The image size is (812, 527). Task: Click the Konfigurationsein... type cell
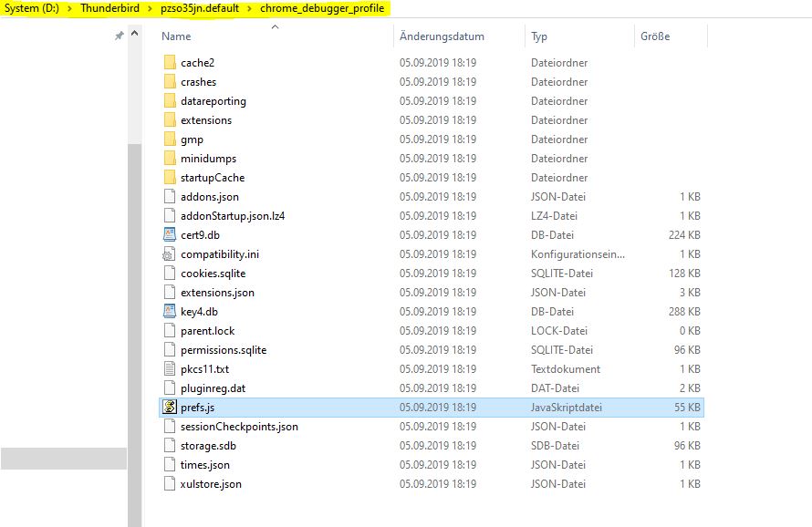coord(578,254)
